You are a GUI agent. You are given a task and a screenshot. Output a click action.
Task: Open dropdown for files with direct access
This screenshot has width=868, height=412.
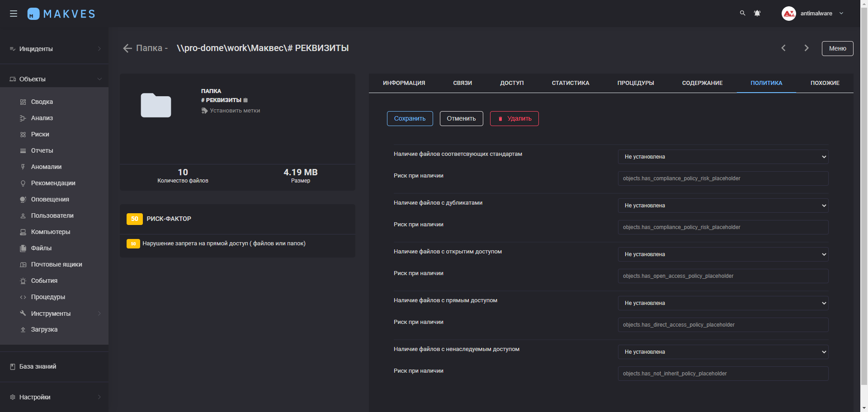coord(723,303)
